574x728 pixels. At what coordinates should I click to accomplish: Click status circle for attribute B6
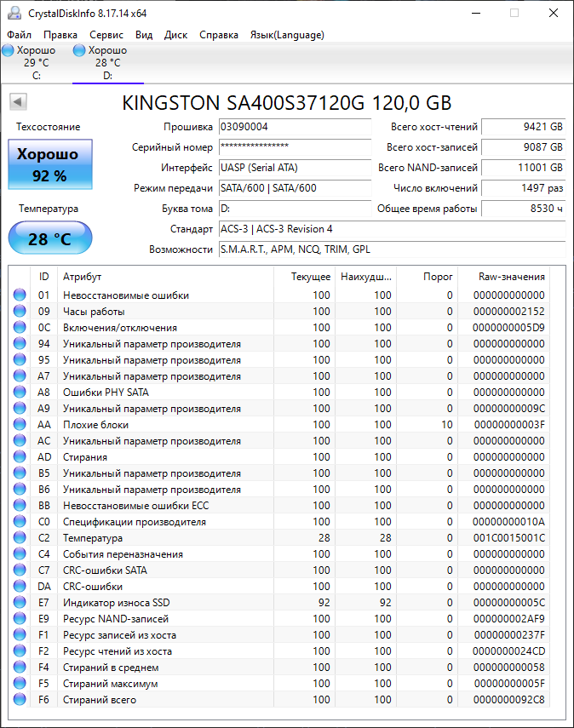pyautogui.click(x=20, y=489)
